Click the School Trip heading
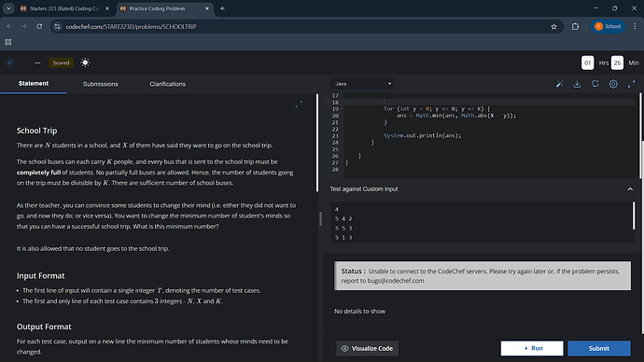Screen dimensions: 644x362 pyautogui.click(x=37, y=131)
